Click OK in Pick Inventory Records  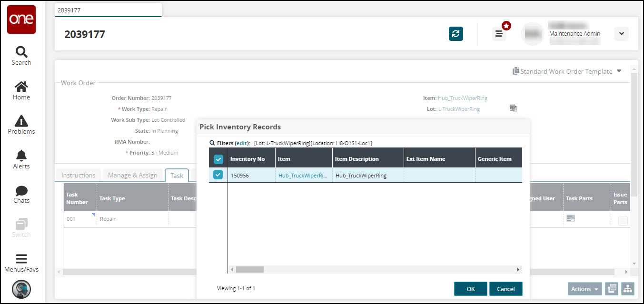[470, 289]
